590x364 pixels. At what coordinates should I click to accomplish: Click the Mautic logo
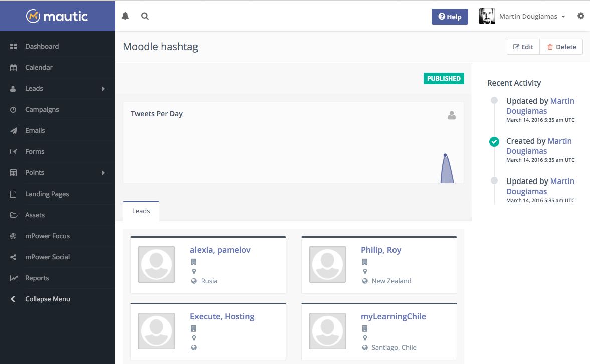pyautogui.click(x=57, y=16)
